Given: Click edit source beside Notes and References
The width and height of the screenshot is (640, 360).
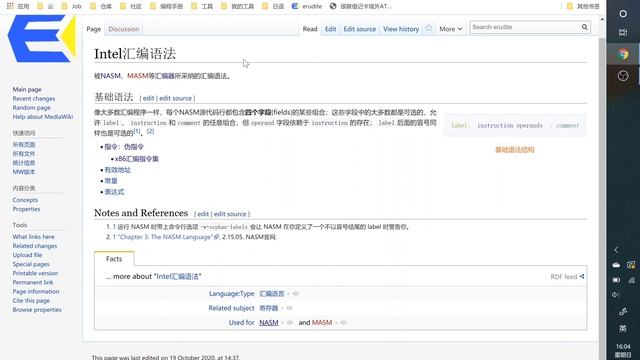Looking at the screenshot, I should click(x=230, y=214).
